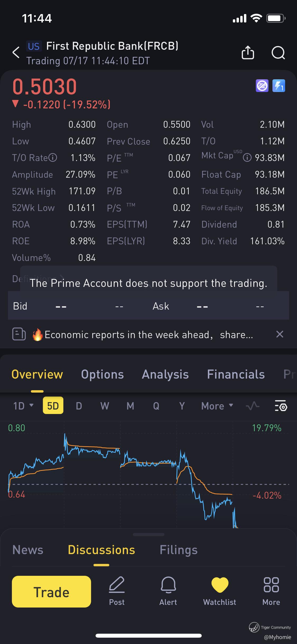297x644 pixels.
Task: Switch to the News tab
Action: click(28, 550)
